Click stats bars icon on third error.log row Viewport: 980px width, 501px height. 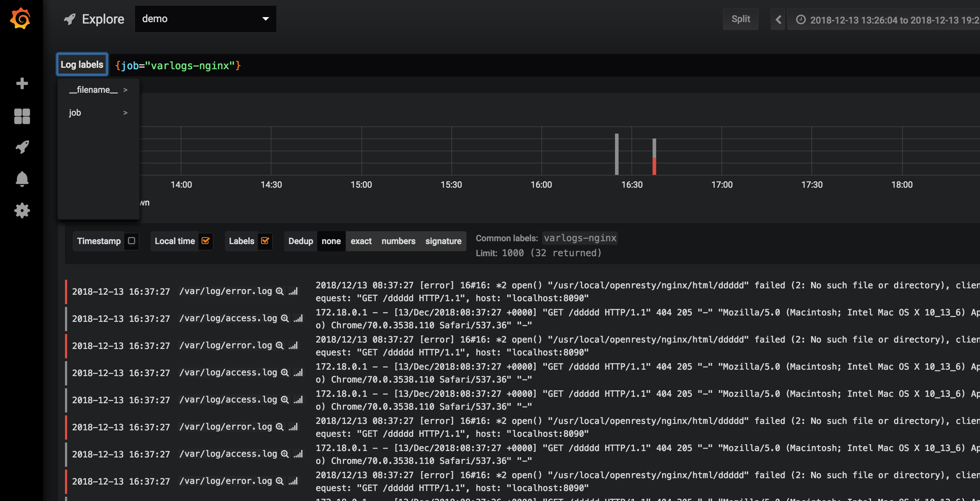pos(293,426)
